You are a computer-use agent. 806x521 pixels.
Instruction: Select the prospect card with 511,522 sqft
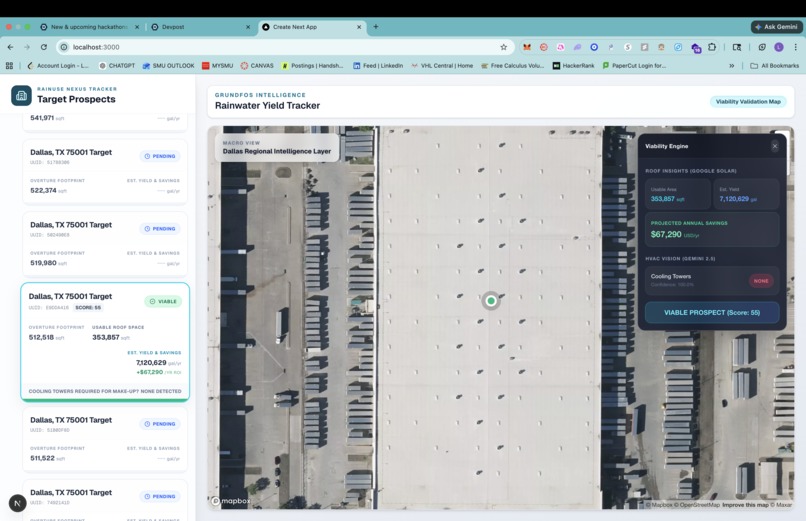coord(105,440)
